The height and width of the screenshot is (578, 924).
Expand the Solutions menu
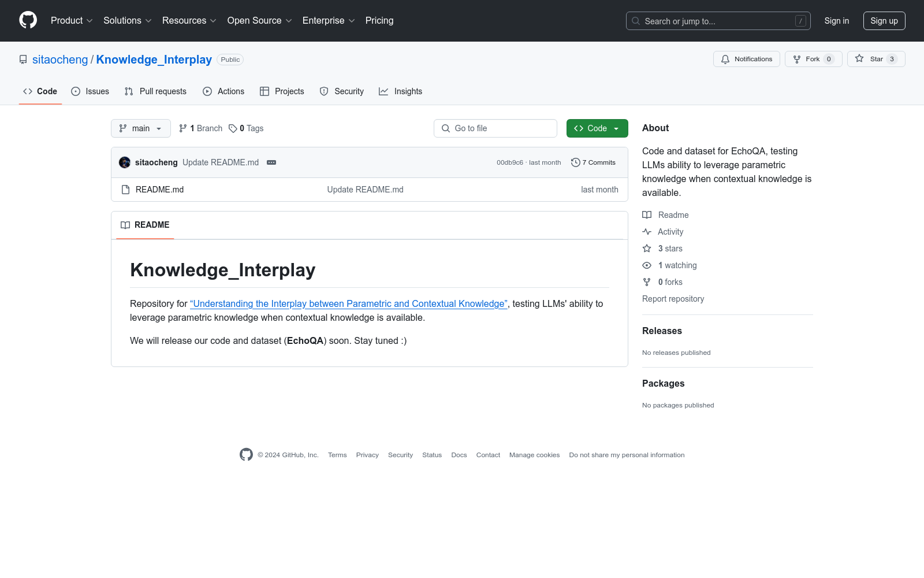coord(128,20)
